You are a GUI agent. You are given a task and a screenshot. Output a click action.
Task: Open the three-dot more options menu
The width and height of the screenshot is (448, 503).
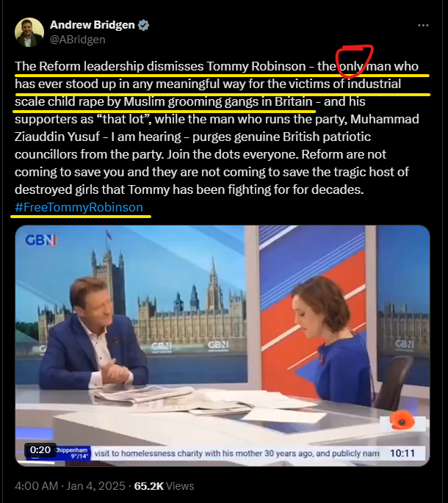(423, 26)
